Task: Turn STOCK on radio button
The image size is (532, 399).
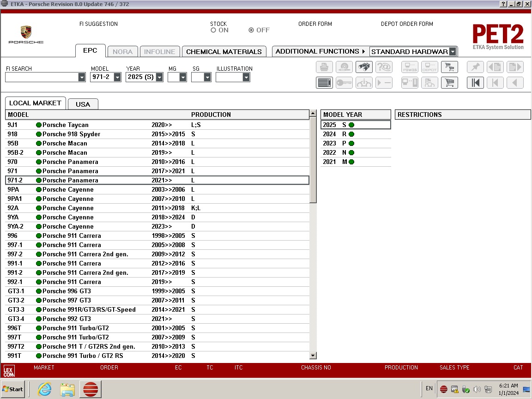Action: point(213,30)
